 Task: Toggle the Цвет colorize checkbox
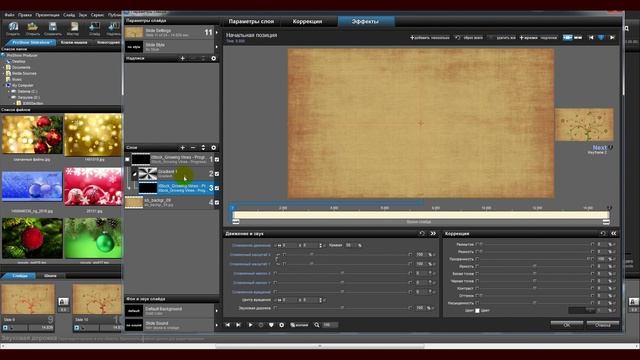tap(477, 311)
